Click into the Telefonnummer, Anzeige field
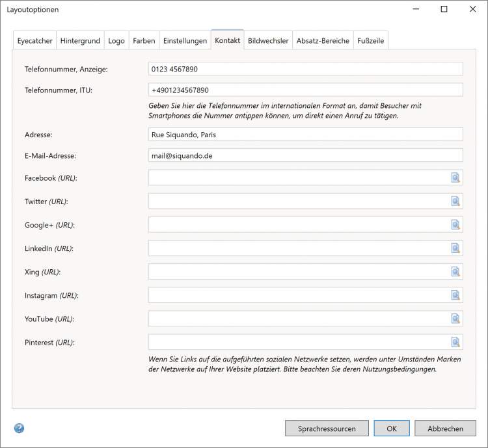This screenshot has height=448, width=488. click(305, 69)
